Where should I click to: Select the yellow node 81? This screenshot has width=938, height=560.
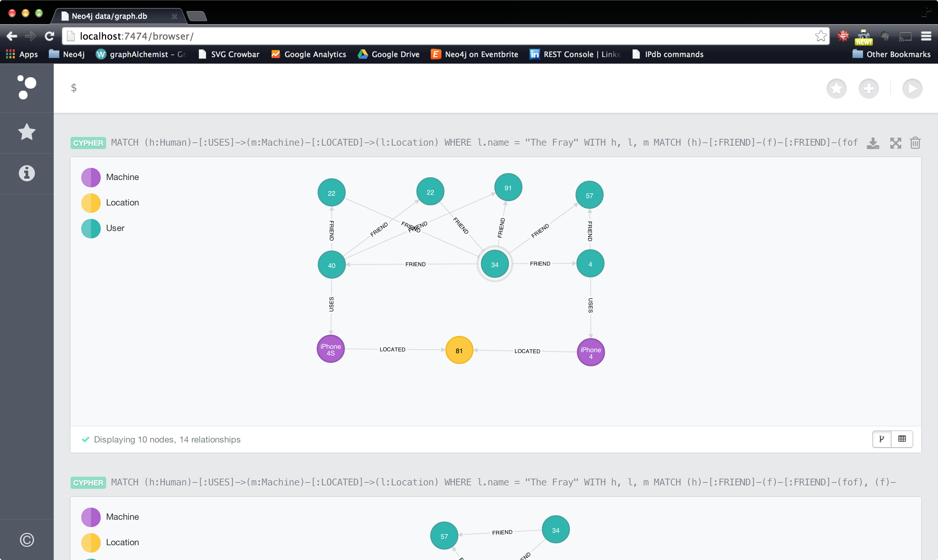point(459,350)
